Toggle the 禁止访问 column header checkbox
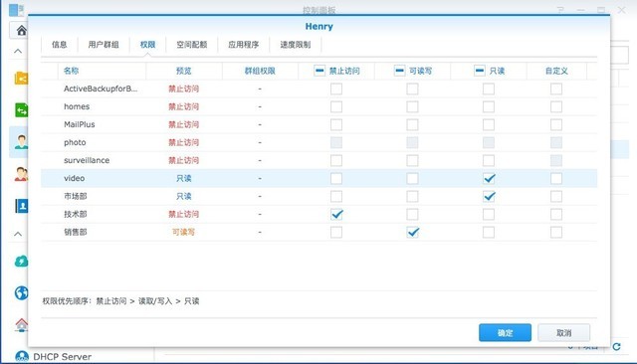The image size is (637, 364). (x=319, y=71)
